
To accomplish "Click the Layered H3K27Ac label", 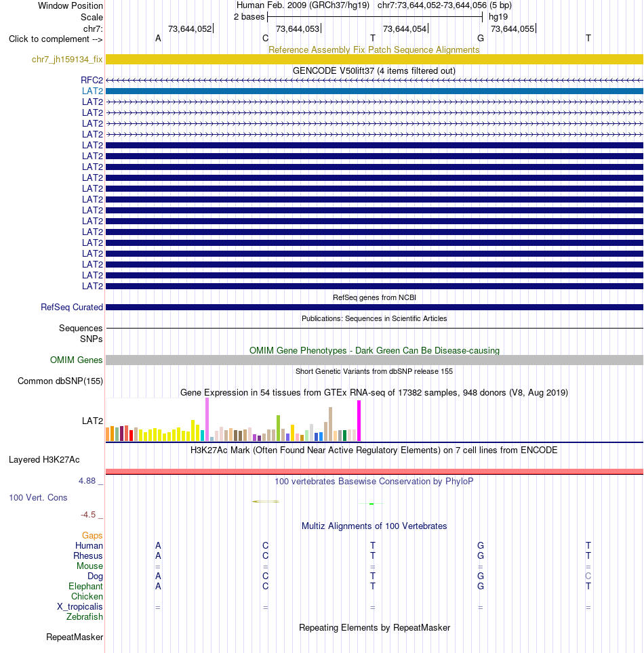I will pyautogui.click(x=44, y=460).
